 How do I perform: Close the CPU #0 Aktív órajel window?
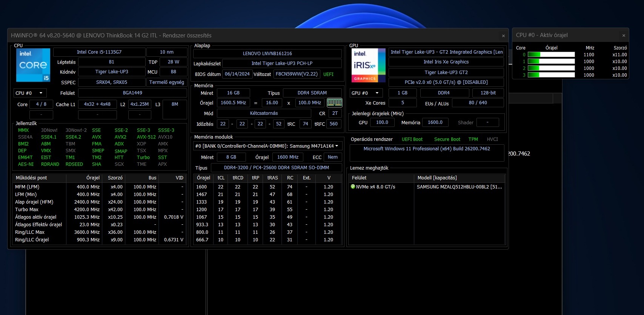[x=624, y=36]
